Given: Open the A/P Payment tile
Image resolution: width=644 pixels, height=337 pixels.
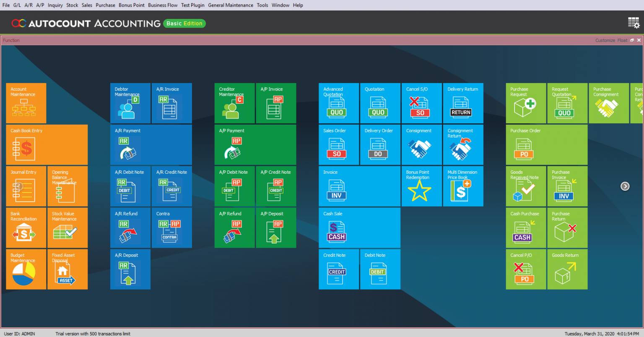Looking at the screenshot, I should click(255, 144).
